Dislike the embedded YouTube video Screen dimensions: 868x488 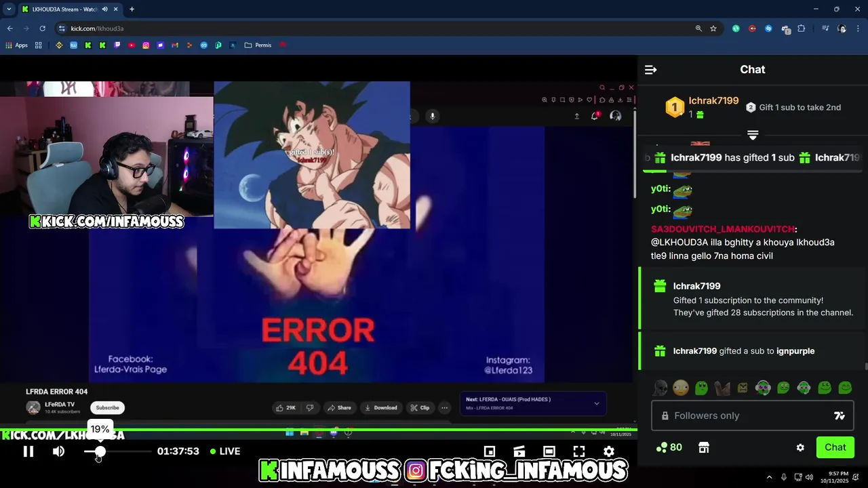click(310, 407)
